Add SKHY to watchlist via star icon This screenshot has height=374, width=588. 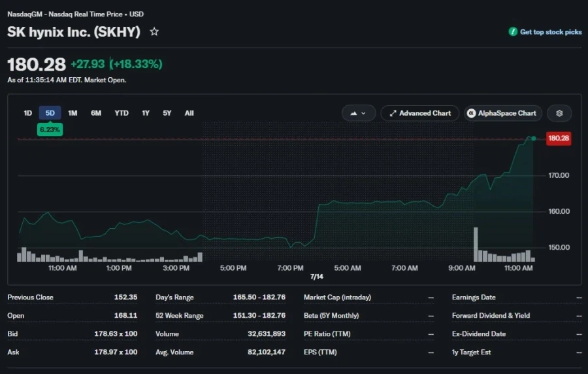coord(154,31)
